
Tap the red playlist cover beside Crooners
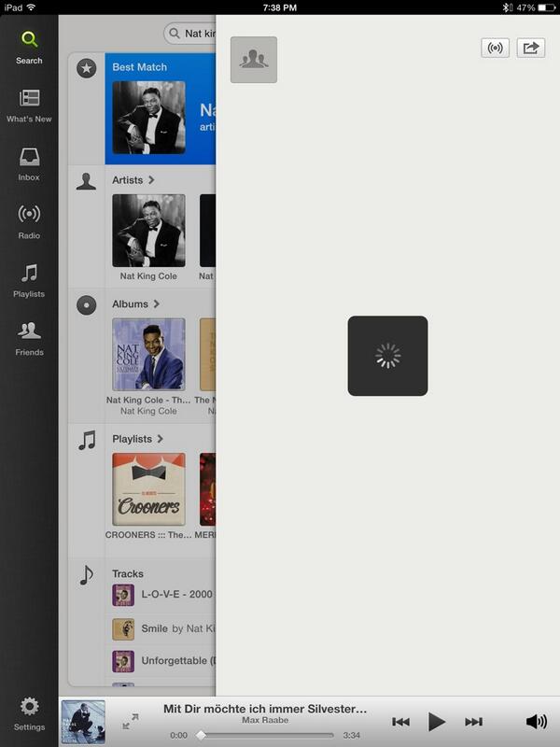click(207, 489)
